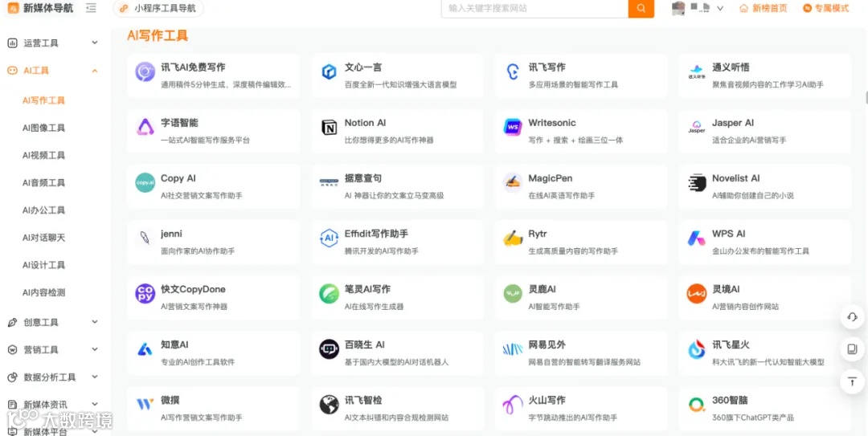
Task: Select AI设计工具 in the sidebar
Action: click(x=43, y=265)
